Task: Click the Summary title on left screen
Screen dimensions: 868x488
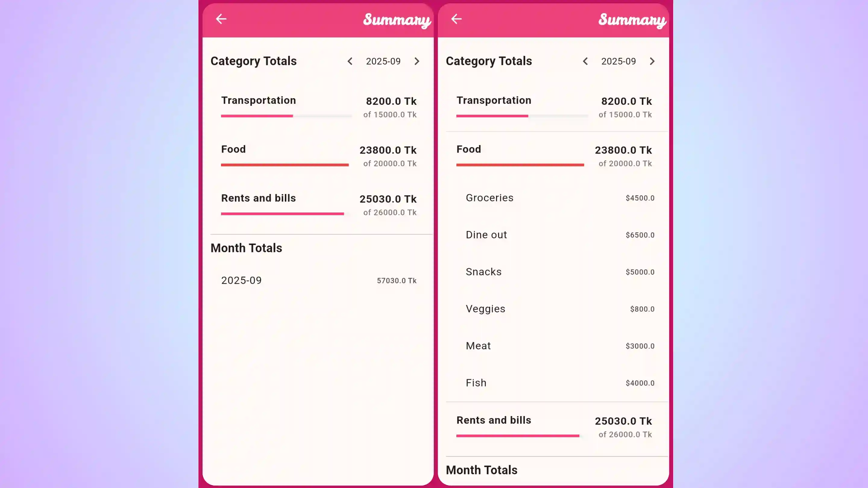Action: pyautogui.click(x=397, y=20)
